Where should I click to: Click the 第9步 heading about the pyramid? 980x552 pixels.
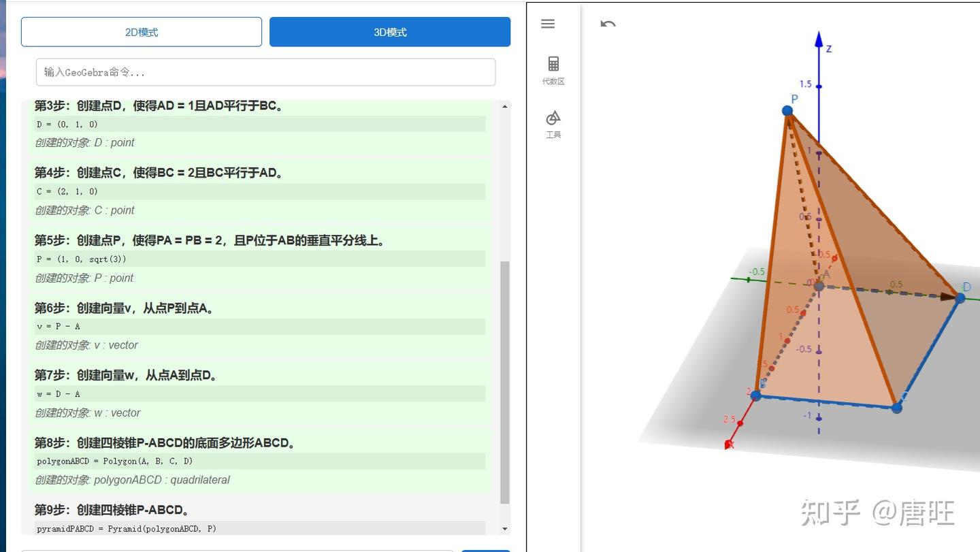(x=114, y=510)
